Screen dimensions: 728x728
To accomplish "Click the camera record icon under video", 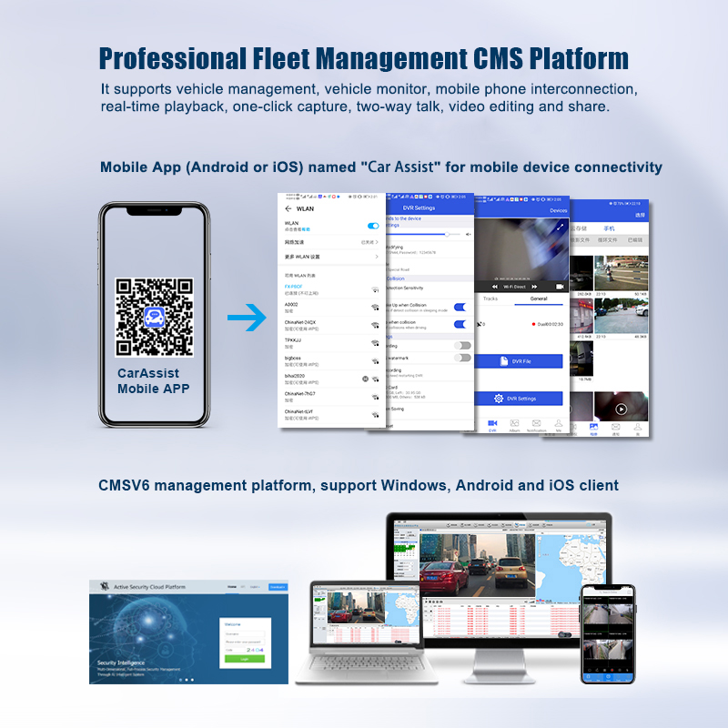I will pyautogui.click(x=560, y=287).
